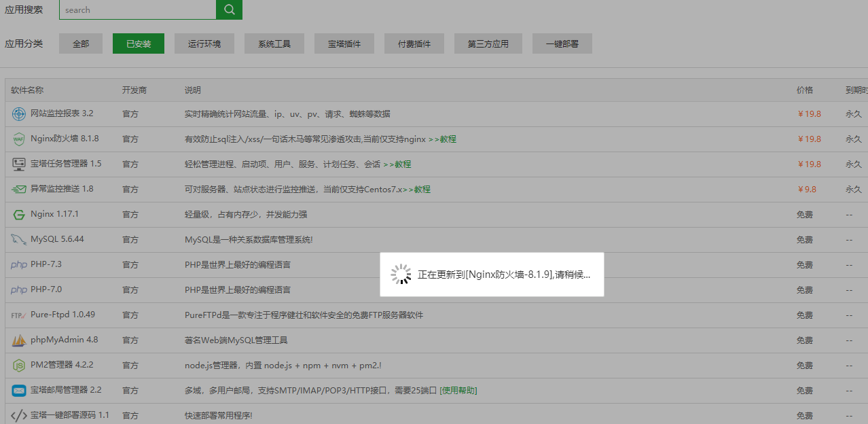Open 宝塔邮局管理器 2.2 entry name
This screenshot has width=868, height=424.
pyautogui.click(x=66, y=391)
